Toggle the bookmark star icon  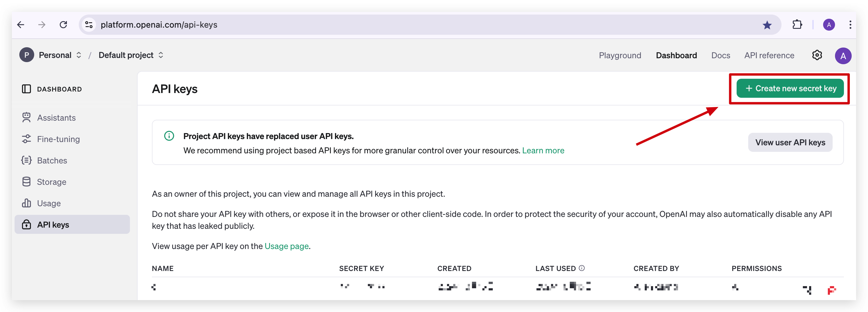tap(767, 25)
